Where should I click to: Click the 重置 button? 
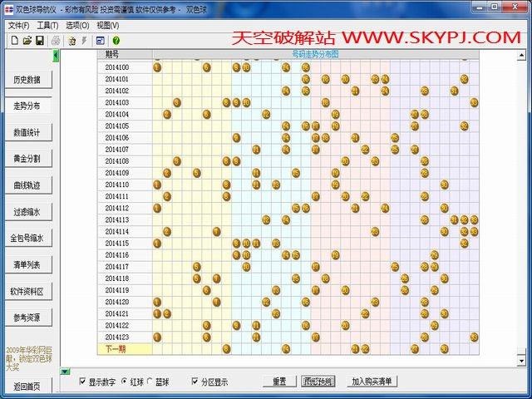pyautogui.click(x=279, y=382)
